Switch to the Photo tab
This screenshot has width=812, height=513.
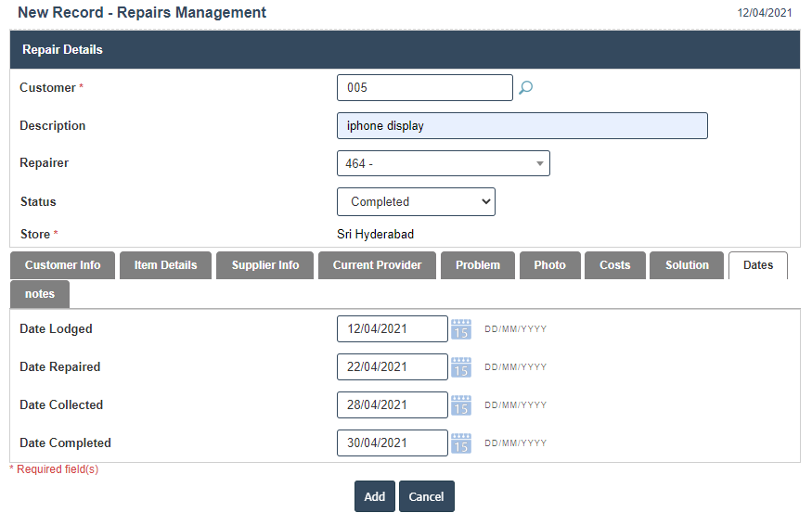coord(549,265)
